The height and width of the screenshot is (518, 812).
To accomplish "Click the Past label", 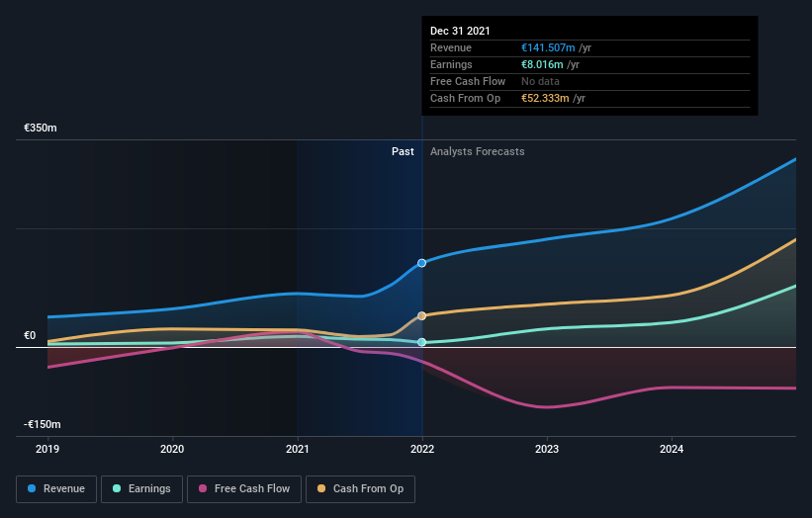I will pos(403,151).
